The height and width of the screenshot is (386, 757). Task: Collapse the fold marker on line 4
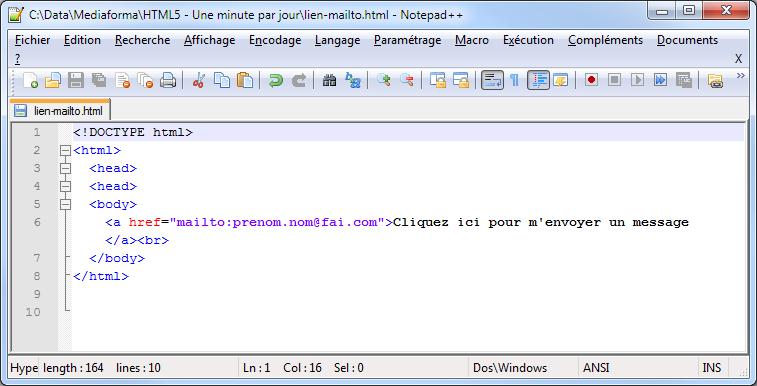click(x=65, y=187)
